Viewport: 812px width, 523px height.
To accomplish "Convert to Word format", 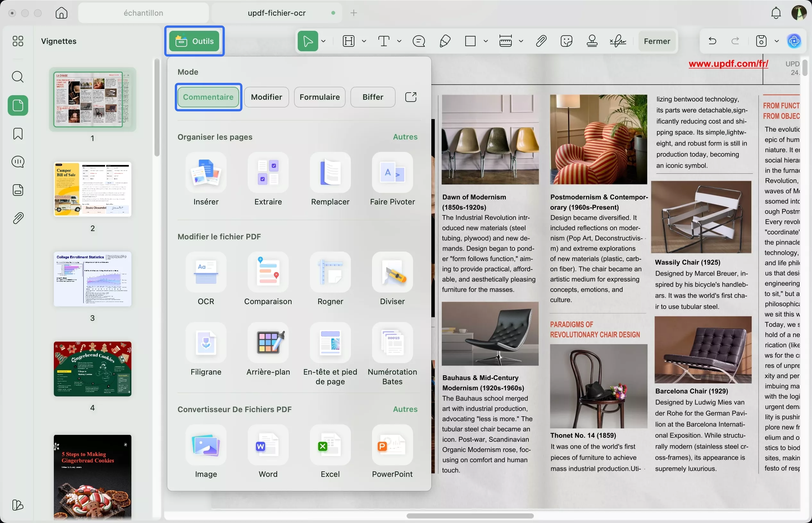I will (268, 445).
